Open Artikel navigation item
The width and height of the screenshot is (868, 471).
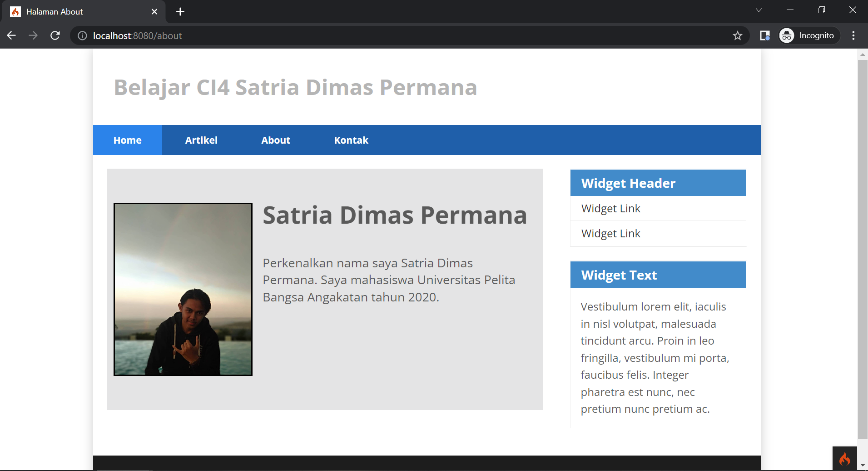click(x=201, y=140)
